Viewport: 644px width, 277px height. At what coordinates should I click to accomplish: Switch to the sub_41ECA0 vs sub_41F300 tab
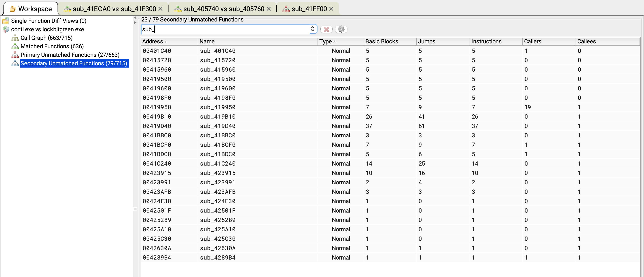(113, 9)
